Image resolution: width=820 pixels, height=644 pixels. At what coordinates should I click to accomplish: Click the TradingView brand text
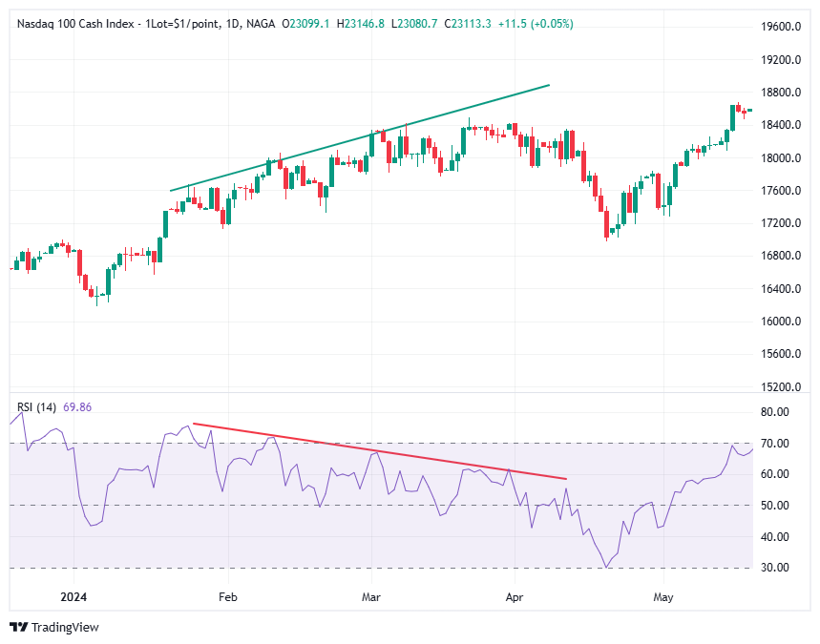(65, 627)
